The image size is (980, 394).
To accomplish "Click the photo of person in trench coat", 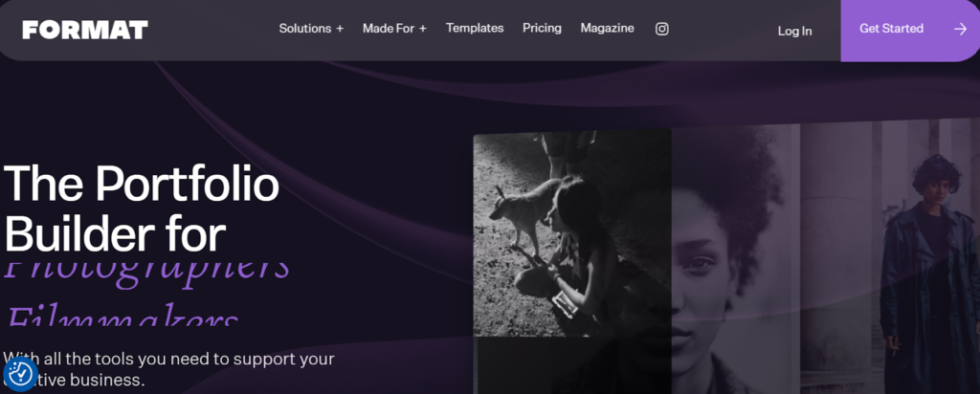I will pos(924,258).
